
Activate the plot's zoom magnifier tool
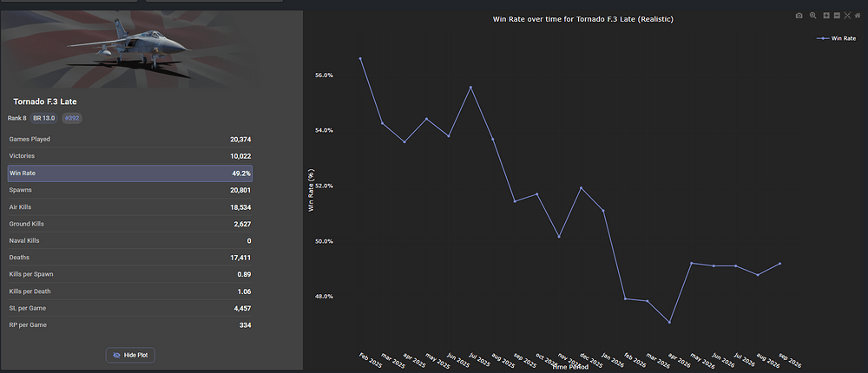point(812,16)
